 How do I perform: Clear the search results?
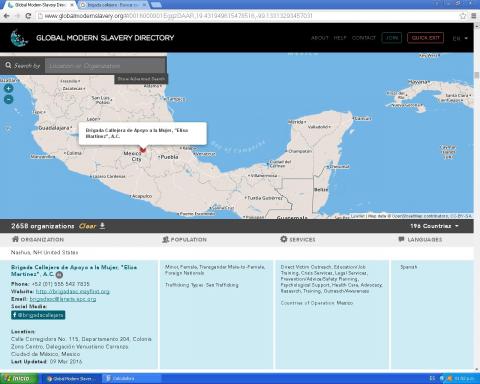click(87, 226)
